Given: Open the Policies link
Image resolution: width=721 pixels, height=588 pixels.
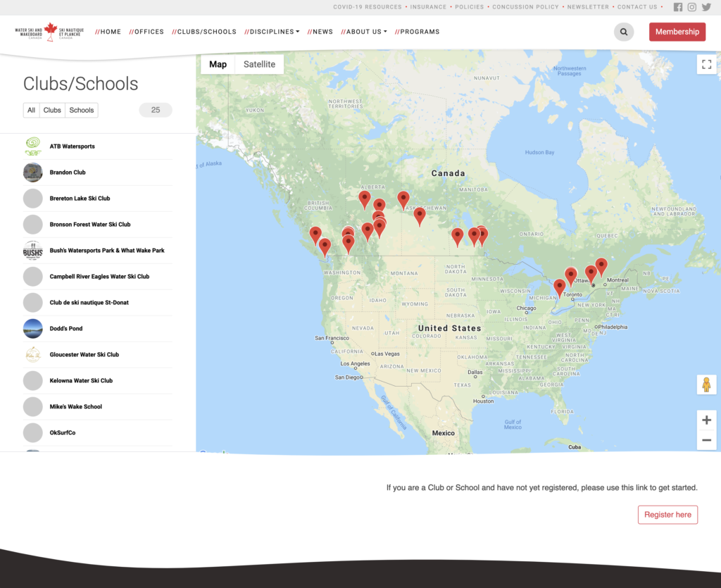Looking at the screenshot, I should point(470,7).
